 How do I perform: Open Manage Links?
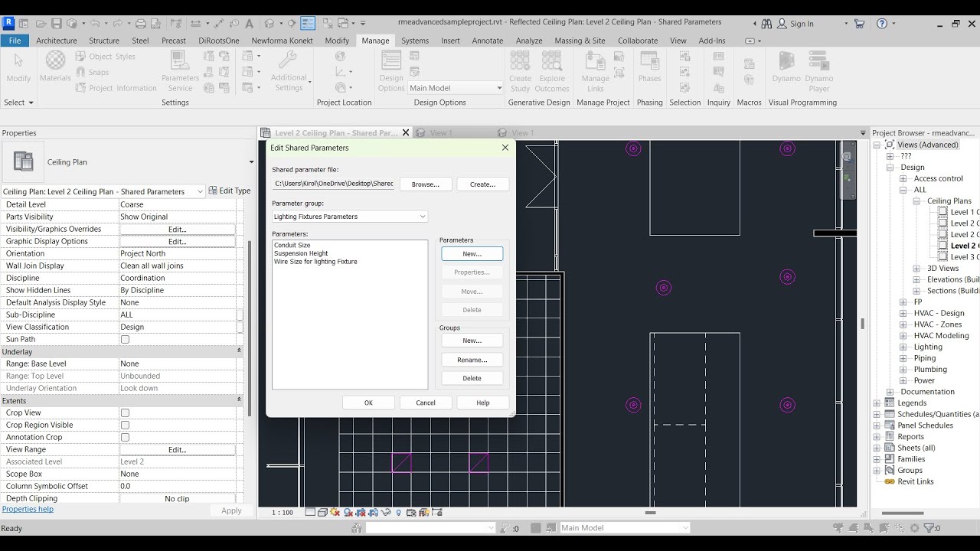[x=595, y=70]
